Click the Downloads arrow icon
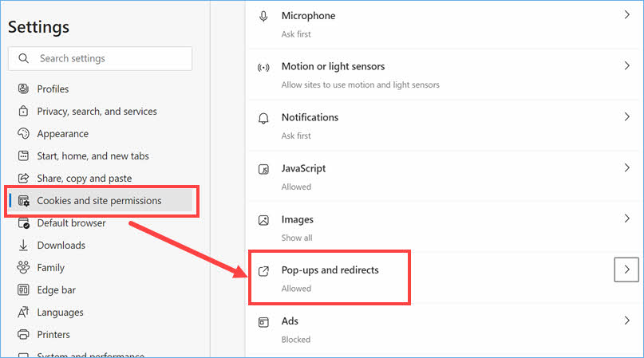 [x=23, y=246]
